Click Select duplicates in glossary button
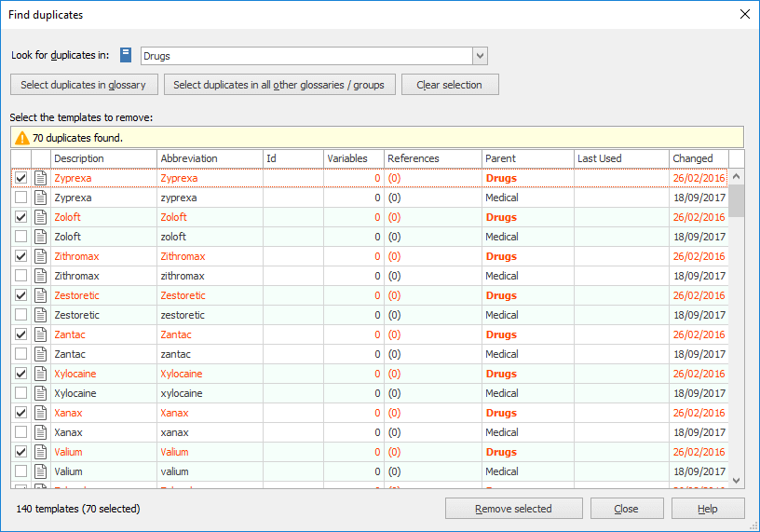Screen dimensions: 760x532 point(85,85)
